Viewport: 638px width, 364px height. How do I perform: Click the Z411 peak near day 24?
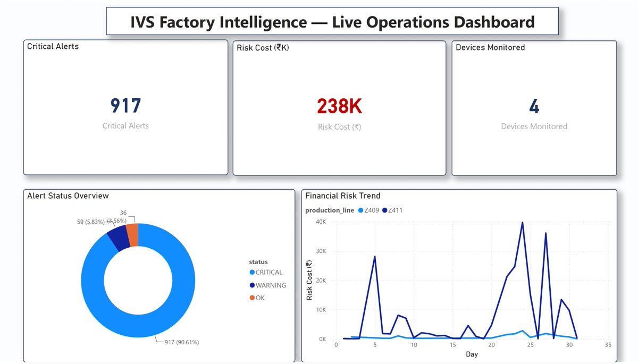tap(523, 223)
